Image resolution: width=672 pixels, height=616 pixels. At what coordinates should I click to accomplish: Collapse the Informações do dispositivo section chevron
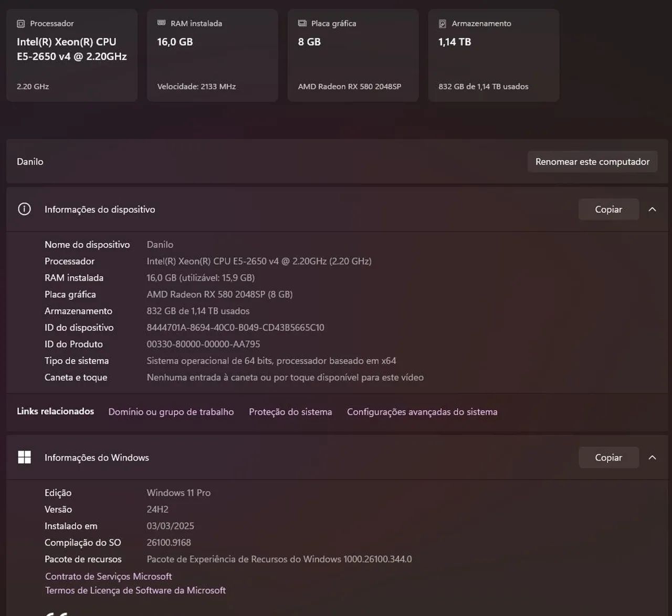click(652, 210)
